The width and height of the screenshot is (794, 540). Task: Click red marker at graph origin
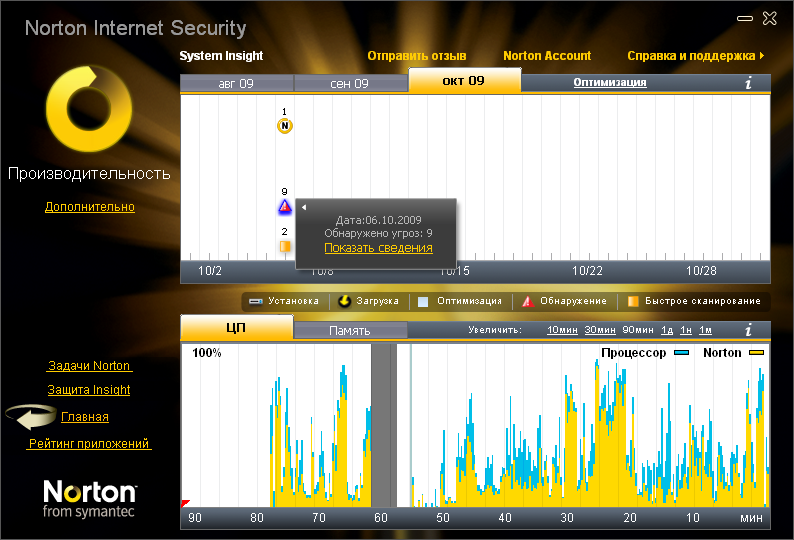[185, 503]
